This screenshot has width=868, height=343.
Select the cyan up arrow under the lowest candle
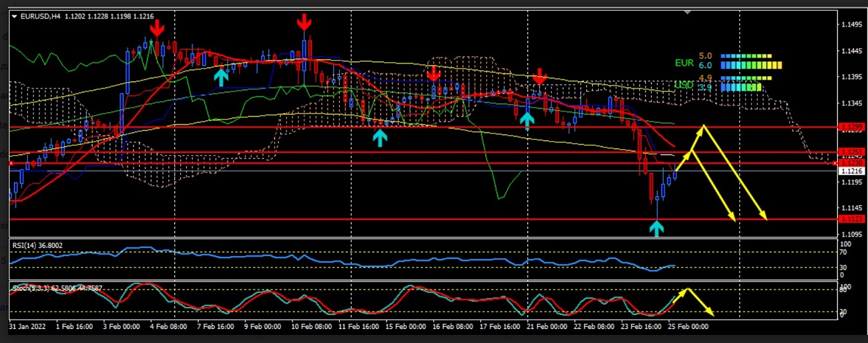pyautogui.click(x=657, y=229)
